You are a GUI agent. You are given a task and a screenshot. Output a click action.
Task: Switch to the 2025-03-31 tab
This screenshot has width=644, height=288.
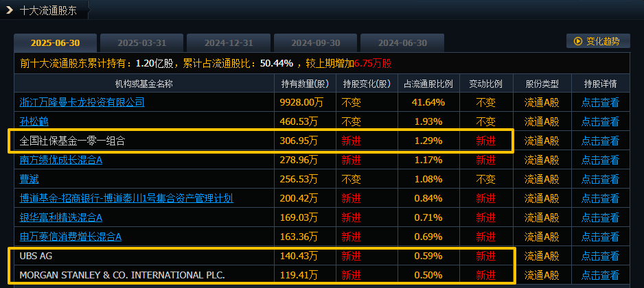click(x=141, y=43)
